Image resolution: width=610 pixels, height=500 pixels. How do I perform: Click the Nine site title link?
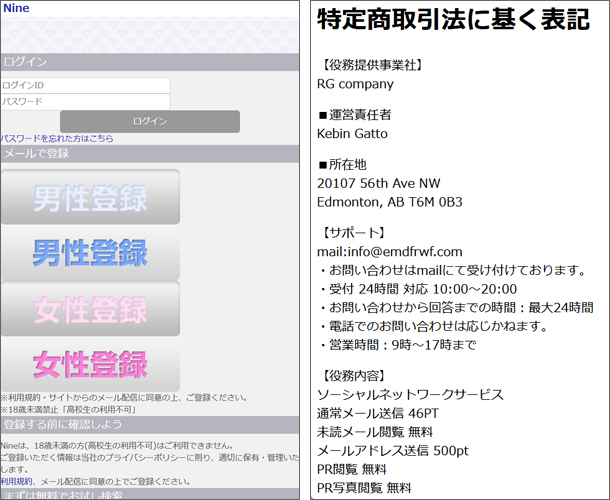coord(16,8)
